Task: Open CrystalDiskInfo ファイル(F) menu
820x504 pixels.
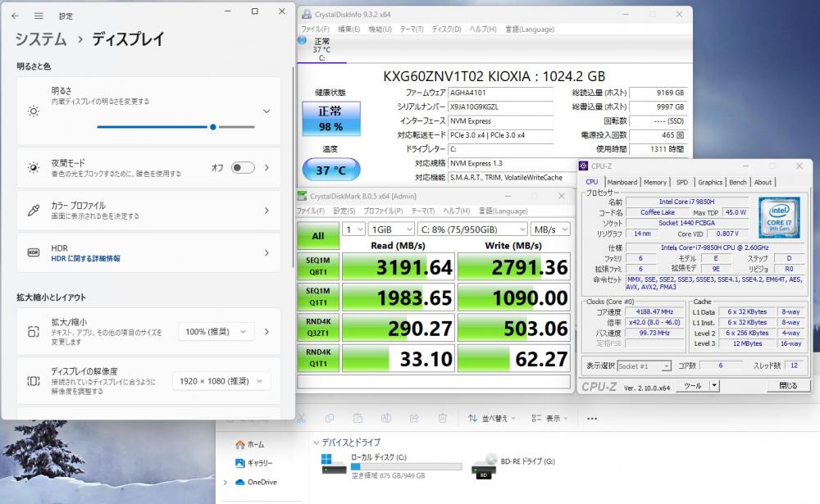Action: click(x=315, y=30)
